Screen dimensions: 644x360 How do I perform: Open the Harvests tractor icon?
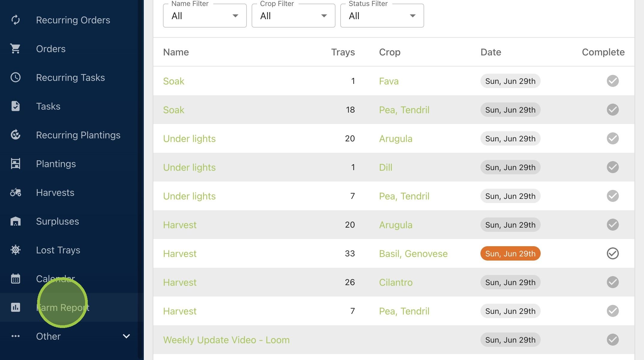16,193
